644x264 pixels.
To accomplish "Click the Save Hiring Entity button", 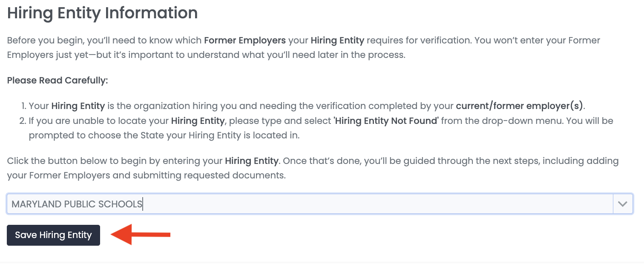I will click(x=53, y=235).
